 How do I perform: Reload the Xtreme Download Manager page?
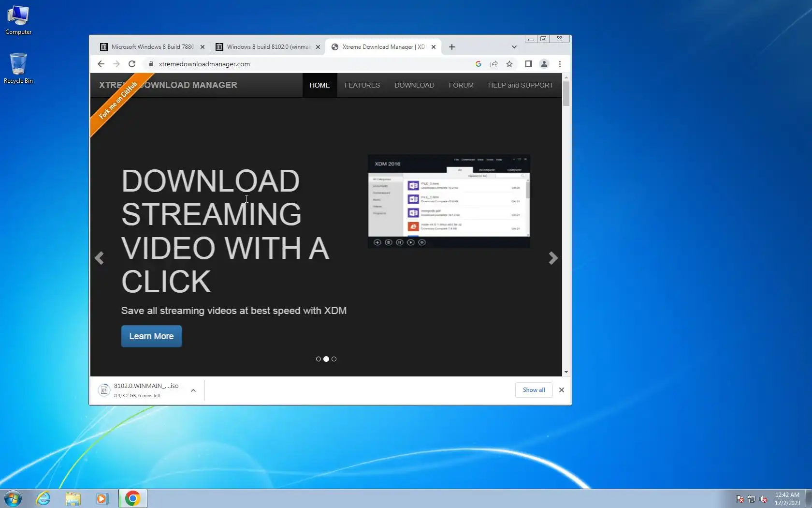(x=132, y=64)
